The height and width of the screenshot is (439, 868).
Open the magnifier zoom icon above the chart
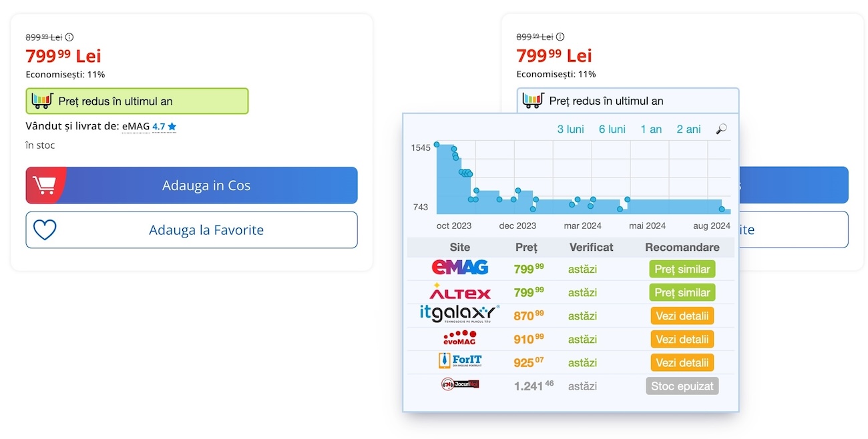coord(720,129)
